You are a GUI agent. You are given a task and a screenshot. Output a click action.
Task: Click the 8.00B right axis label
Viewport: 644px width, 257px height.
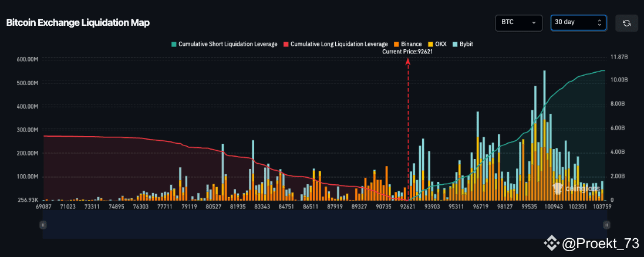pos(618,104)
